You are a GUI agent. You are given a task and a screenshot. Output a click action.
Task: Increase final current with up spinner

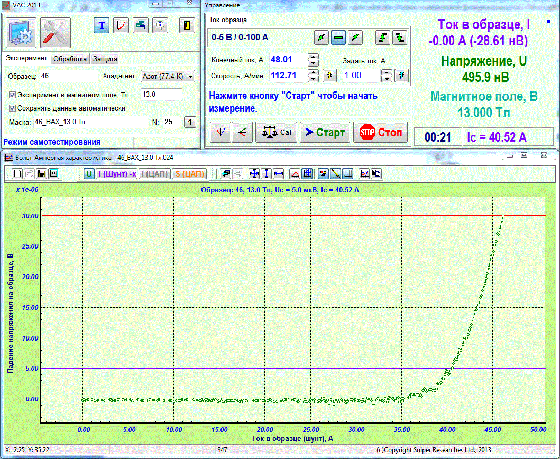tap(313, 56)
